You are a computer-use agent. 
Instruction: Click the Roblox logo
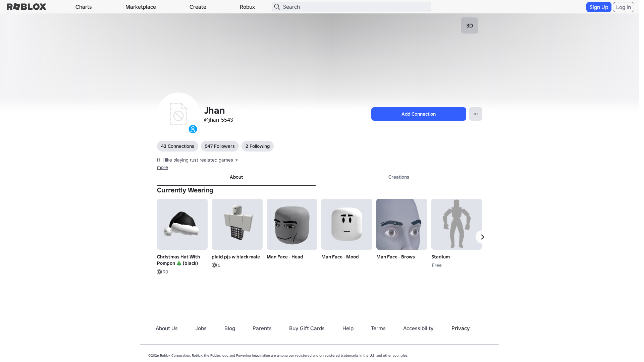coord(26,7)
